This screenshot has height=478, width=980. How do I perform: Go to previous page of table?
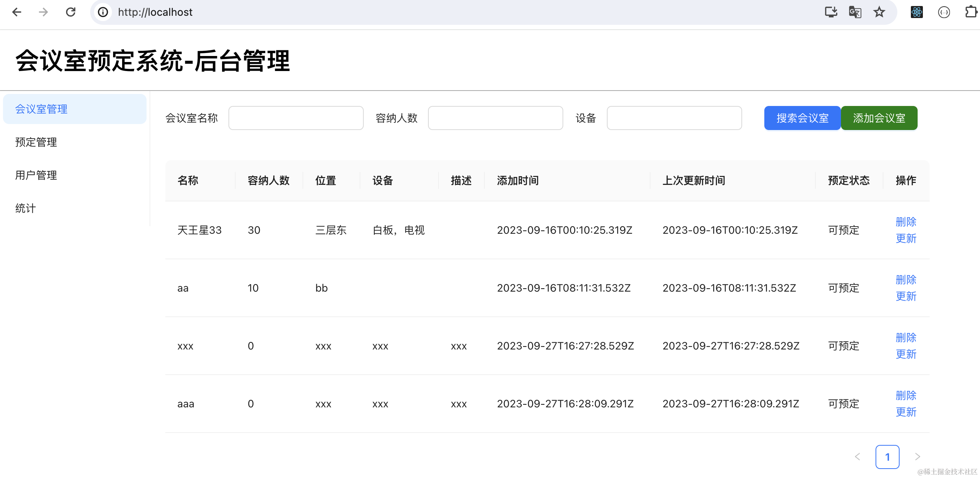[857, 456]
